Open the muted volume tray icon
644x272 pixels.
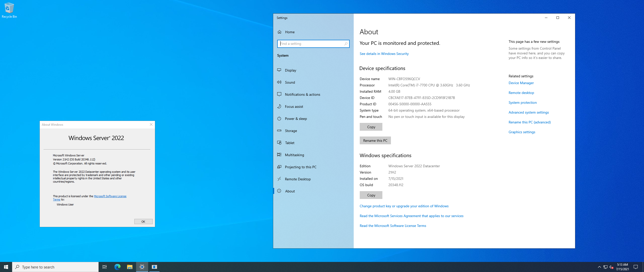pyautogui.click(x=612, y=267)
